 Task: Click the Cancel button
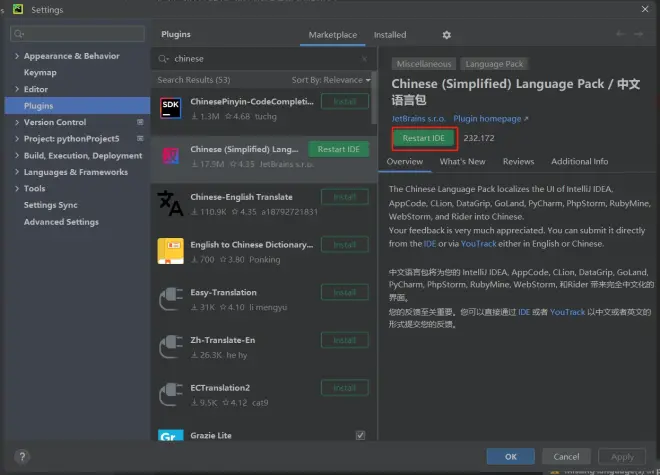click(566, 456)
